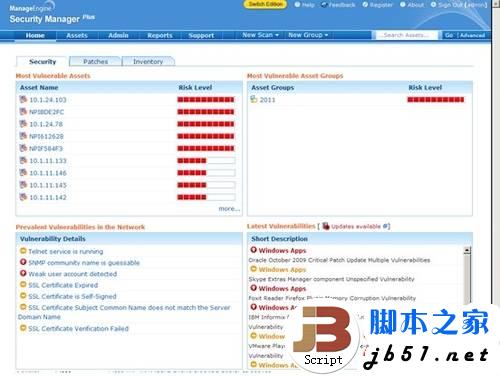Click Latest Vulnerabilities scrollbar up arrow
The width and height of the screenshot is (500, 376).
click(467, 250)
